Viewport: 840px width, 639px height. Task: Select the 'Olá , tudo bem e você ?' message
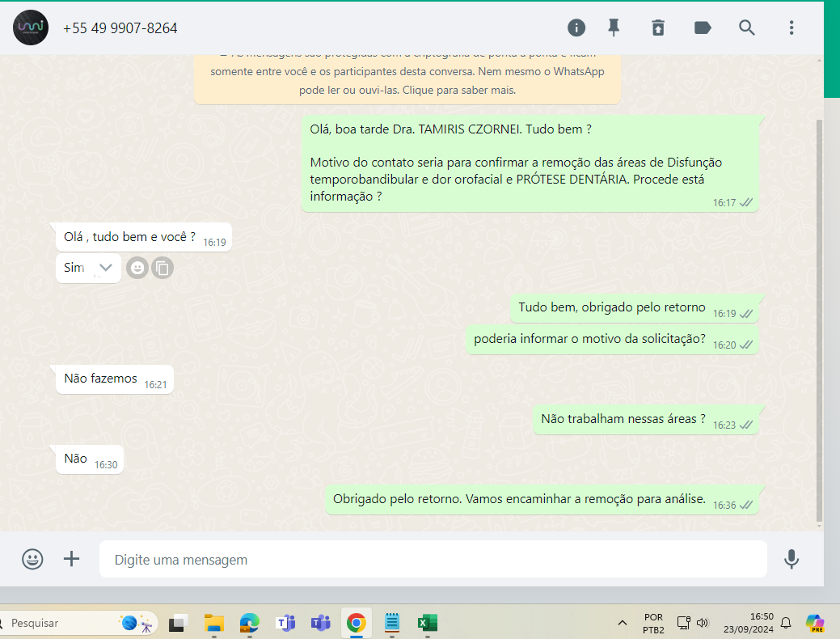pos(144,237)
